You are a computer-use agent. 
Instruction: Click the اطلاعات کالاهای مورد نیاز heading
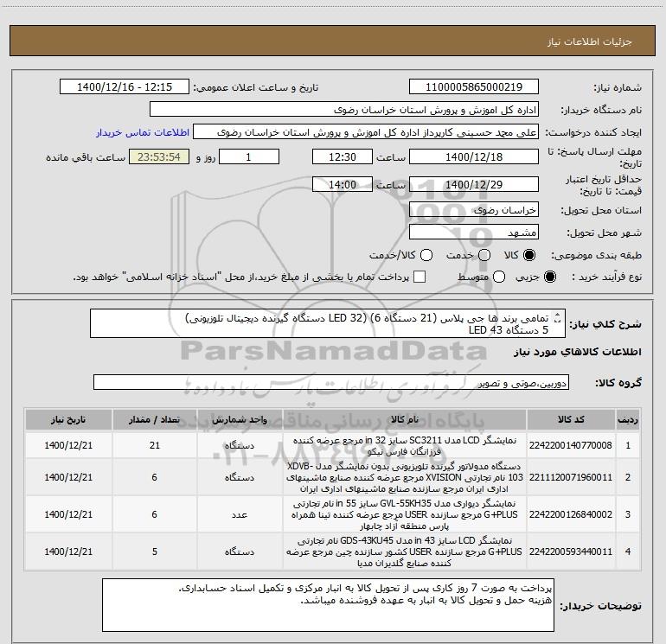point(578,352)
